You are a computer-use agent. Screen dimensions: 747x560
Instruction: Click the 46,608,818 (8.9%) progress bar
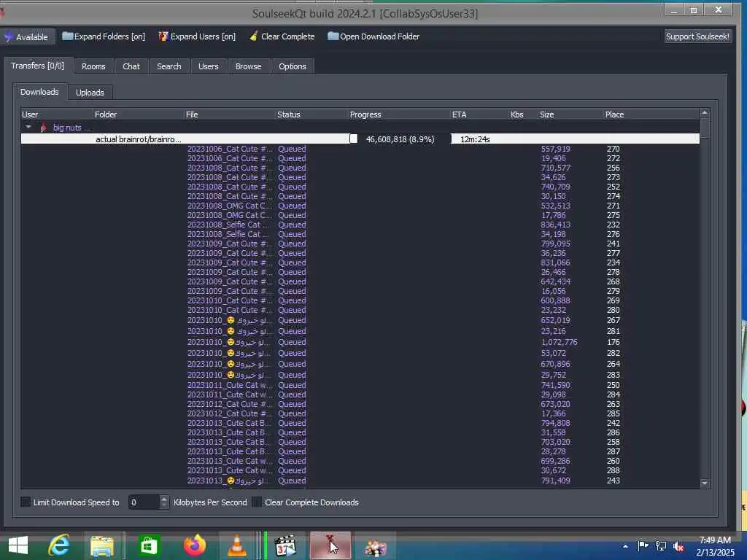coord(399,139)
